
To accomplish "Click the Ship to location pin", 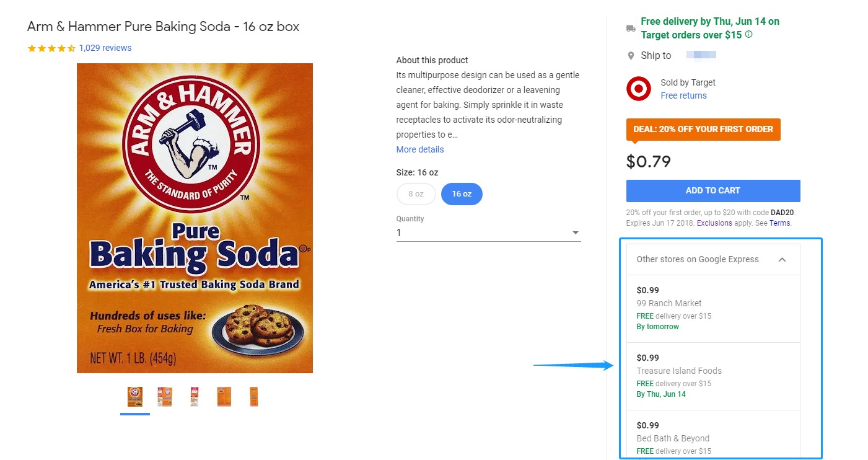I will pos(631,56).
